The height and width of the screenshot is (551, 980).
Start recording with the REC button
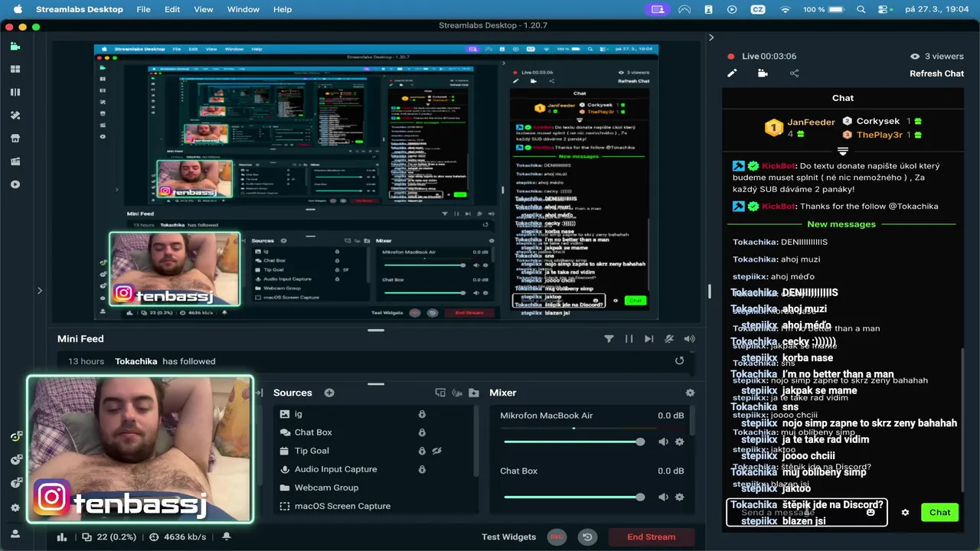click(x=557, y=537)
